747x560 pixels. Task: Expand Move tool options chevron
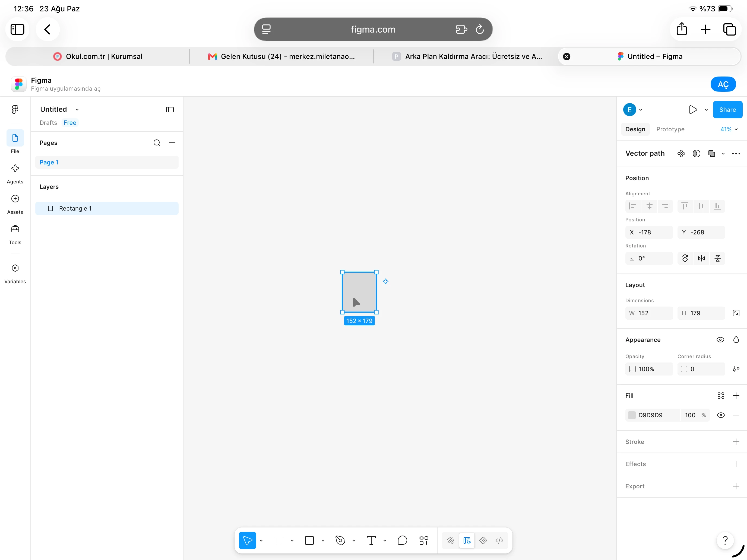pyautogui.click(x=261, y=541)
